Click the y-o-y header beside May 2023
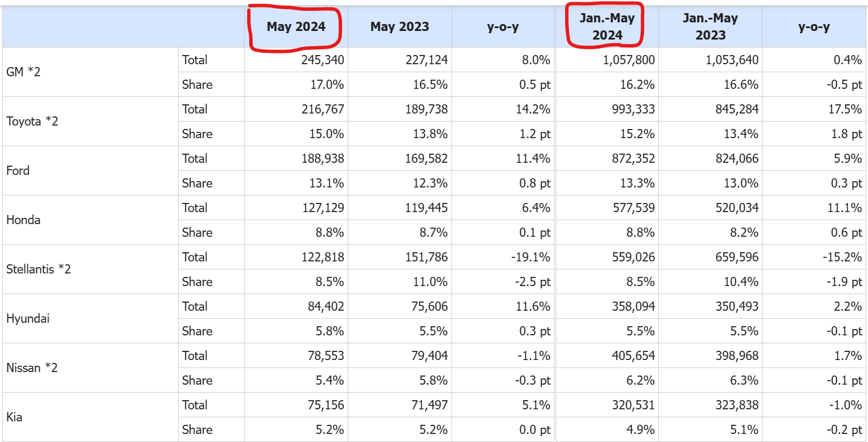868x442 pixels. point(502,27)
